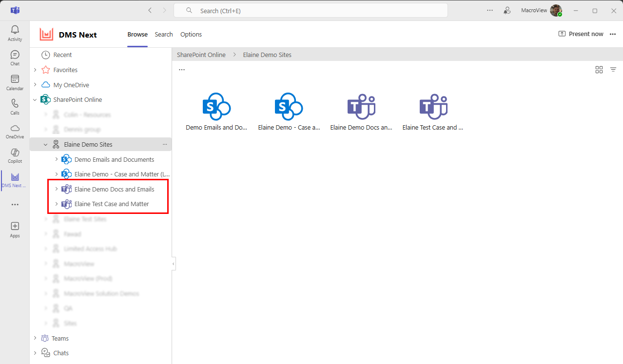Open the ellipsis menu above tiles
The width and height of the screenshot is (623, 364).
pos(182,70)
